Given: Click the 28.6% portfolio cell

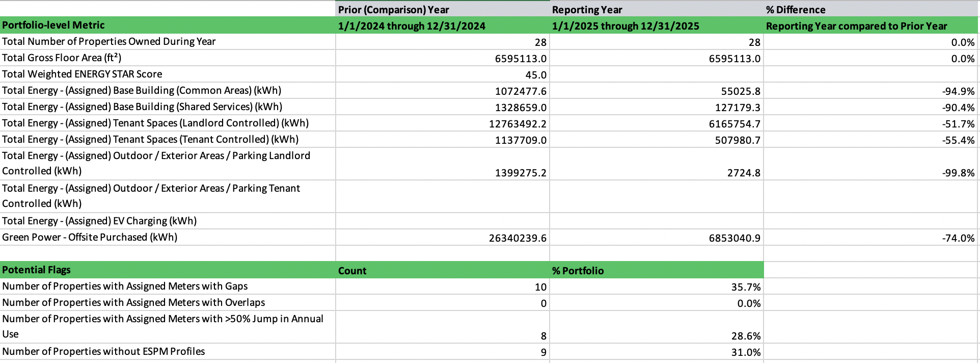Looking at the screenshot, I should click(657, 327).
